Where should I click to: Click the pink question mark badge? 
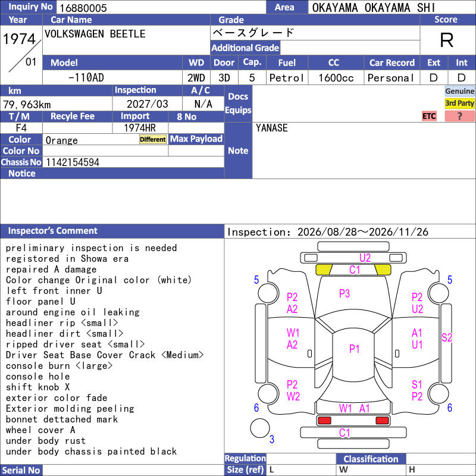(459, 116)
